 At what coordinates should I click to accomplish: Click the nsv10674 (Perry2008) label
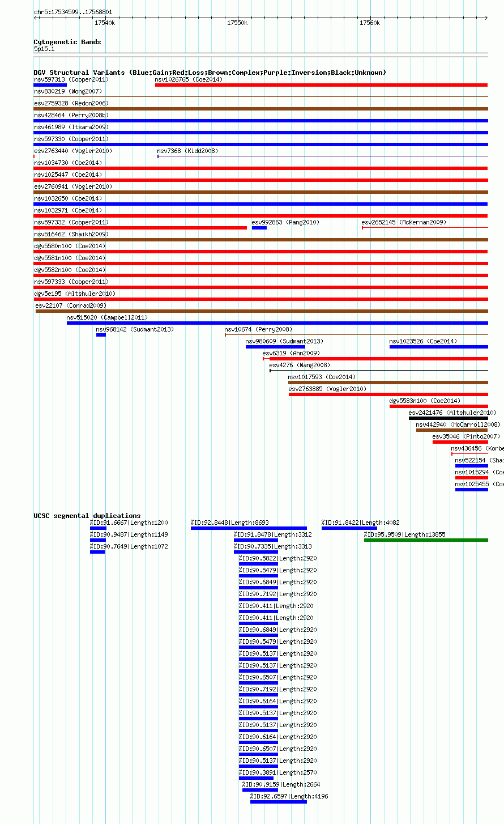coord(258,330)
